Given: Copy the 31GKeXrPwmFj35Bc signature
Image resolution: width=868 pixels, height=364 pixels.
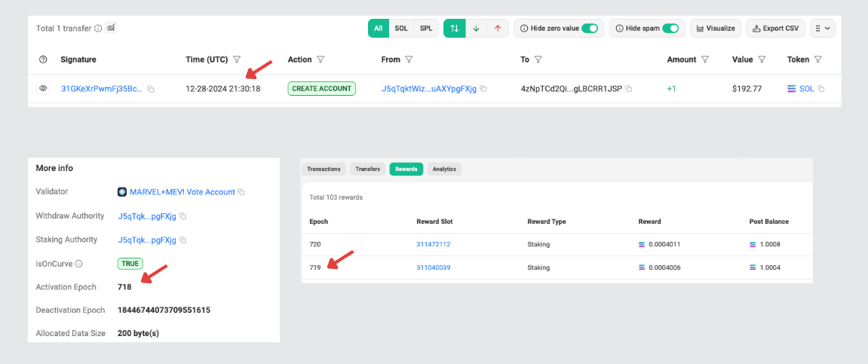Looking at the screenshot, I should (151, 88).
